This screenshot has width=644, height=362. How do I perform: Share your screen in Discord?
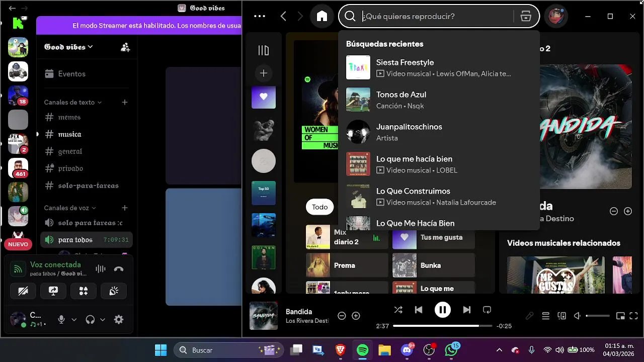pos(53,291)
